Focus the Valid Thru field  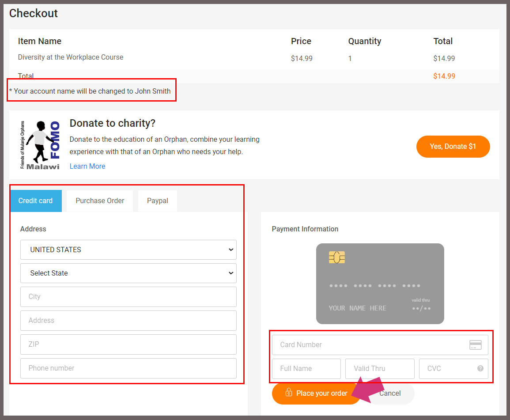tap(380, 369)
